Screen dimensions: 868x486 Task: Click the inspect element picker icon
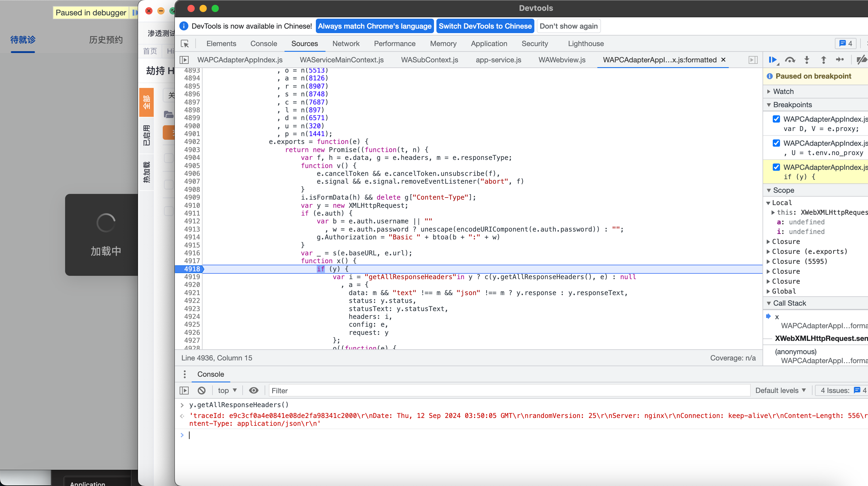pyautogui.click(x=185, y=44)
